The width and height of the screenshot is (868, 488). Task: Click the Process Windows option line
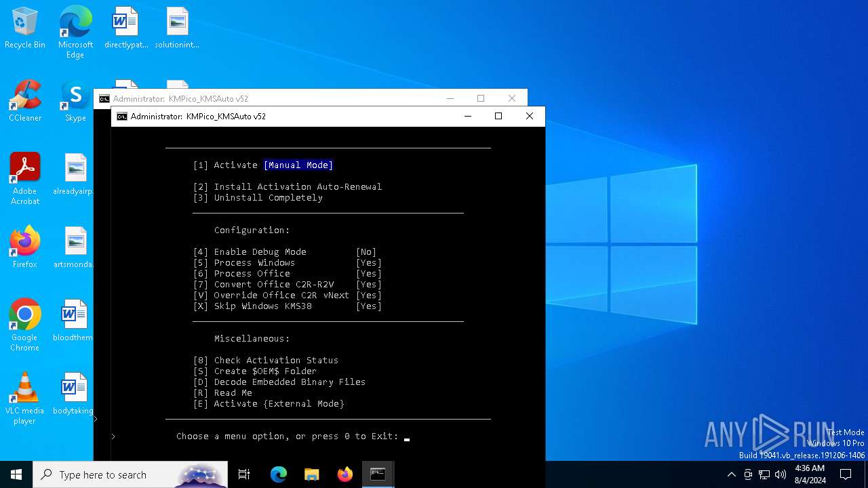(x=288, y=263)
